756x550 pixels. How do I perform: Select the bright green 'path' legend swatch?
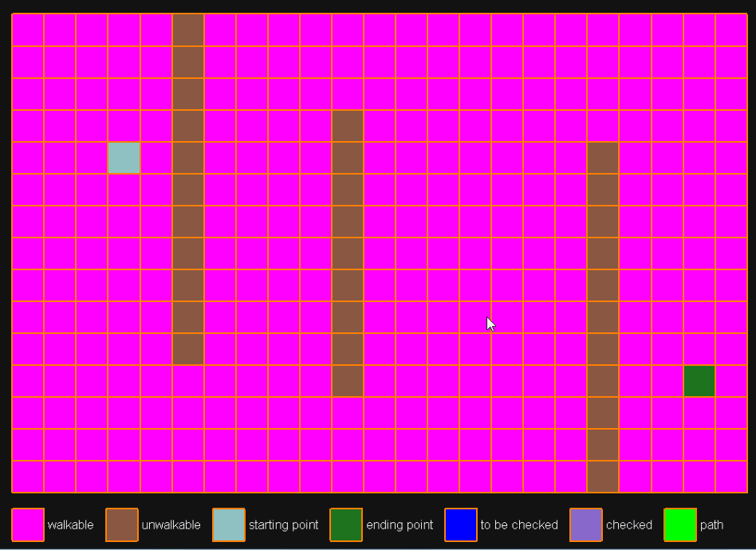coord(679,524)
